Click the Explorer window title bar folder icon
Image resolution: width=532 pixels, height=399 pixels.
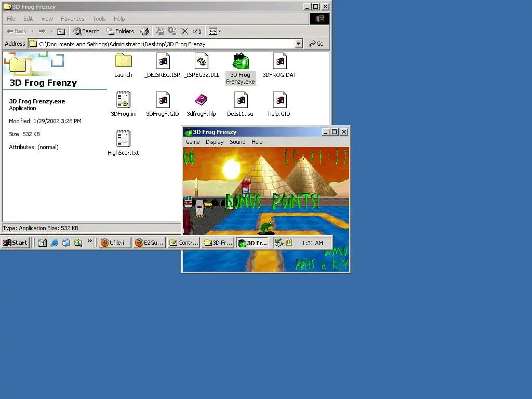click(7, 6)
